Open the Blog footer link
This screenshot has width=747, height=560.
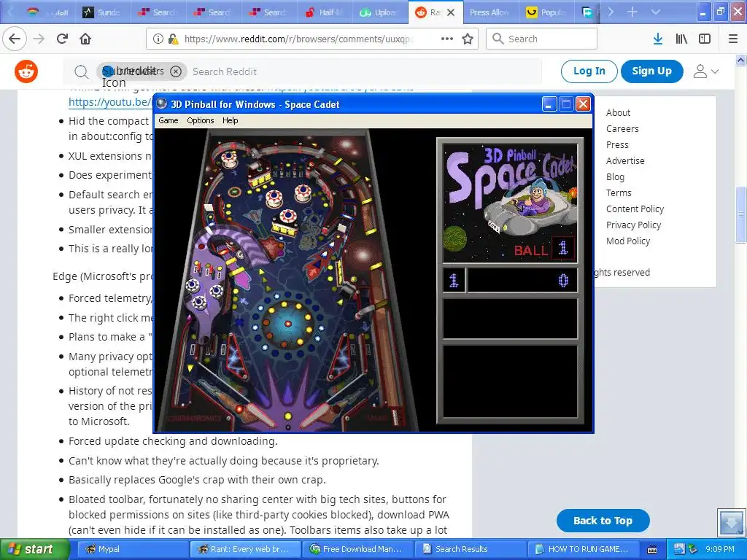pos(615,177)
